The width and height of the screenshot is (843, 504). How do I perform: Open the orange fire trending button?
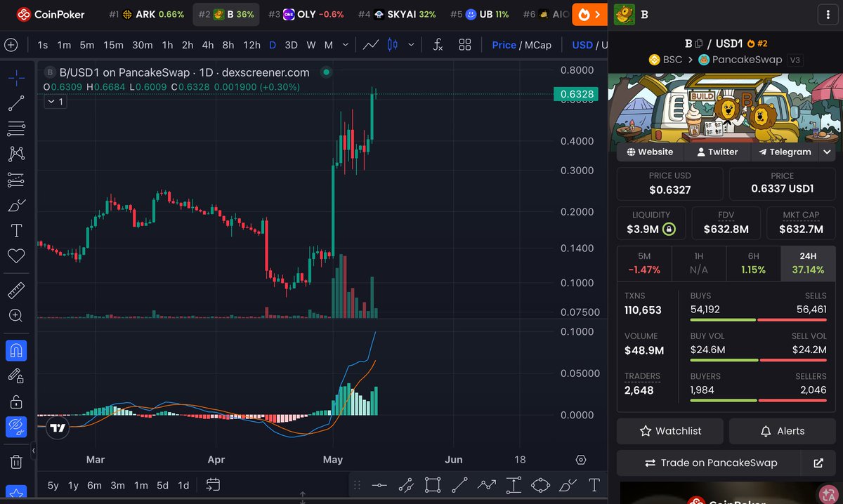[x=589, y=14]
